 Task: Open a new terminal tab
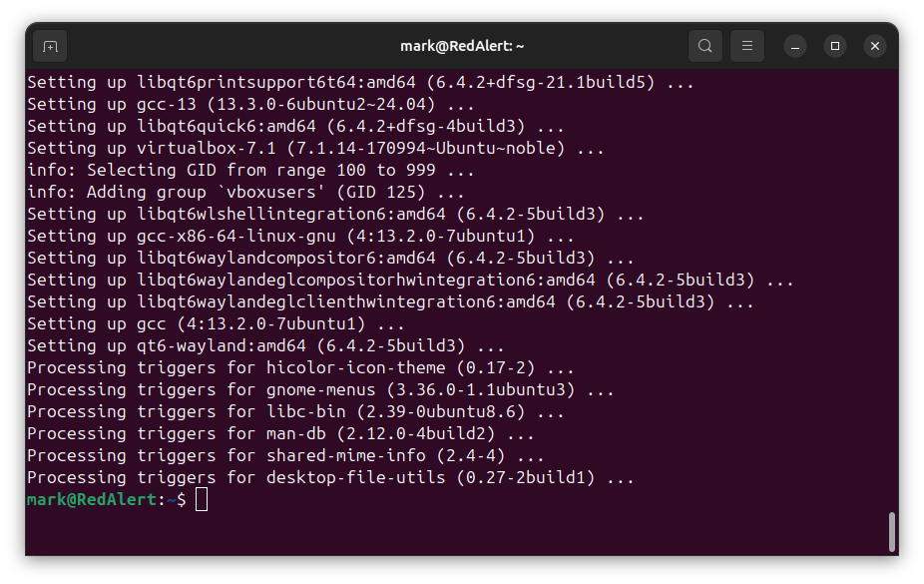(x=50, y=46)
